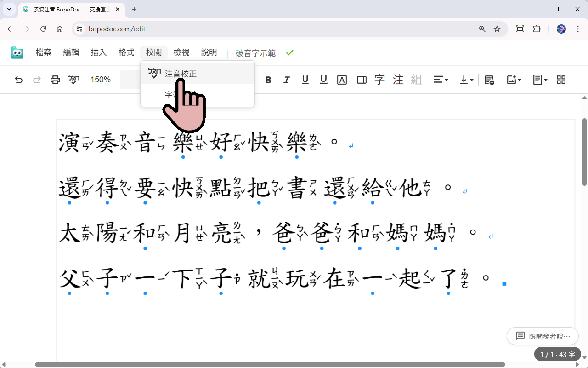Toggle underline formatting
The width and height of the screenshot is (588, 368).
click(x=305, y=80)
